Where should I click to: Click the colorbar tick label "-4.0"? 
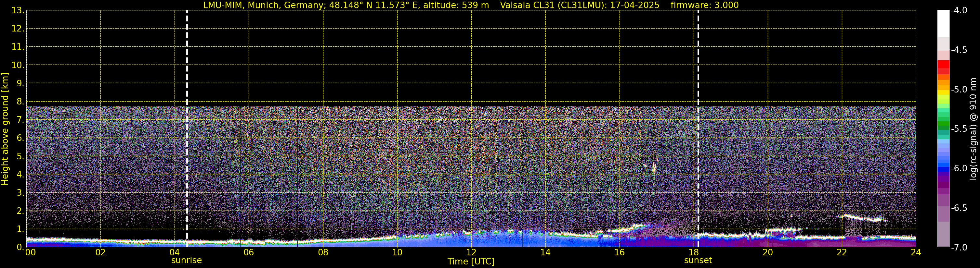coord(959,11)
